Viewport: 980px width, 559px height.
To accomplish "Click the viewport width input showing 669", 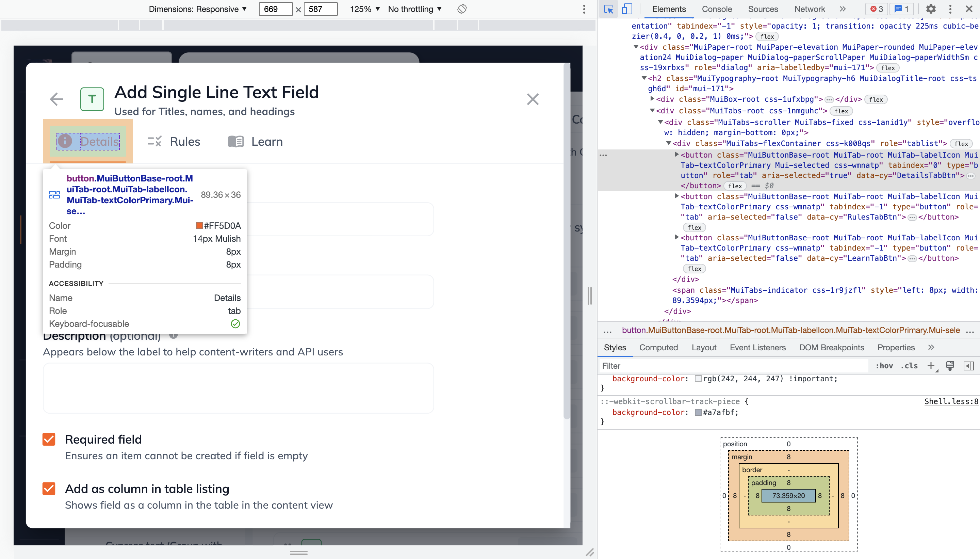I will 276,9.
